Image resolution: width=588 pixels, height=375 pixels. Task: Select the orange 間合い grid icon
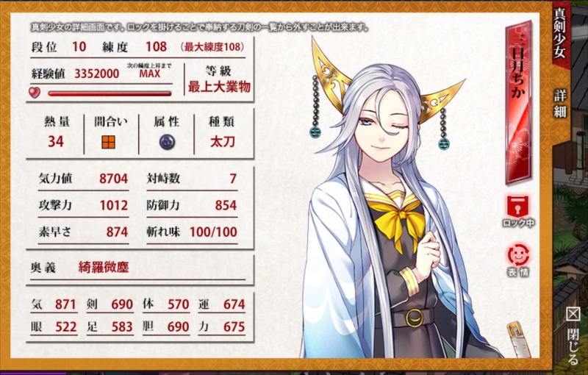pyautogui.click(x=108, y=142)
